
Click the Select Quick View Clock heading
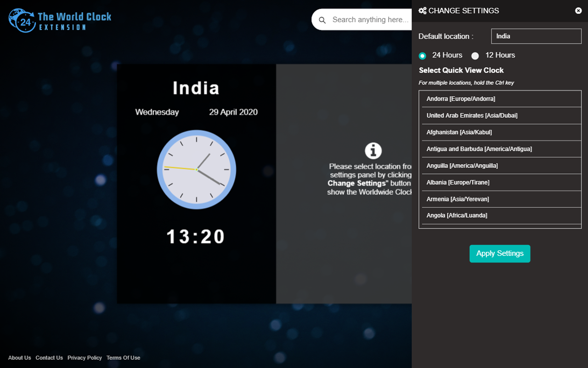461,70
